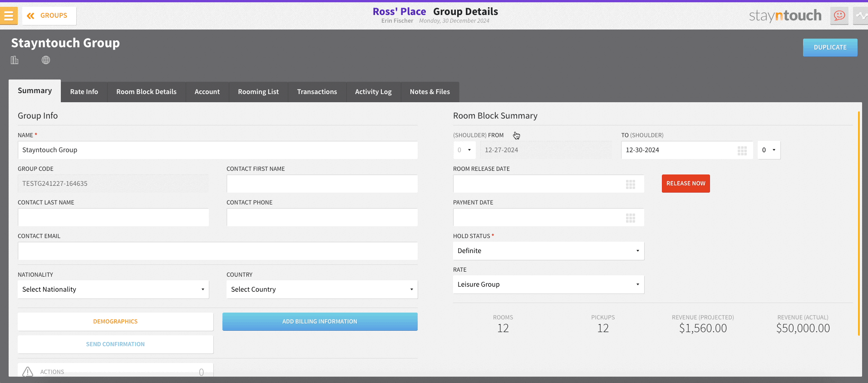Click the From date 12-27-2024 field

pos(546,150)
